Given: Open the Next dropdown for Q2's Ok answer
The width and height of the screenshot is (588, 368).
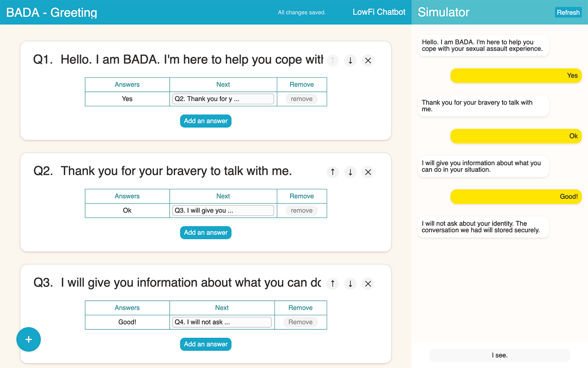Looking at the screenshot, I should 223,211.
